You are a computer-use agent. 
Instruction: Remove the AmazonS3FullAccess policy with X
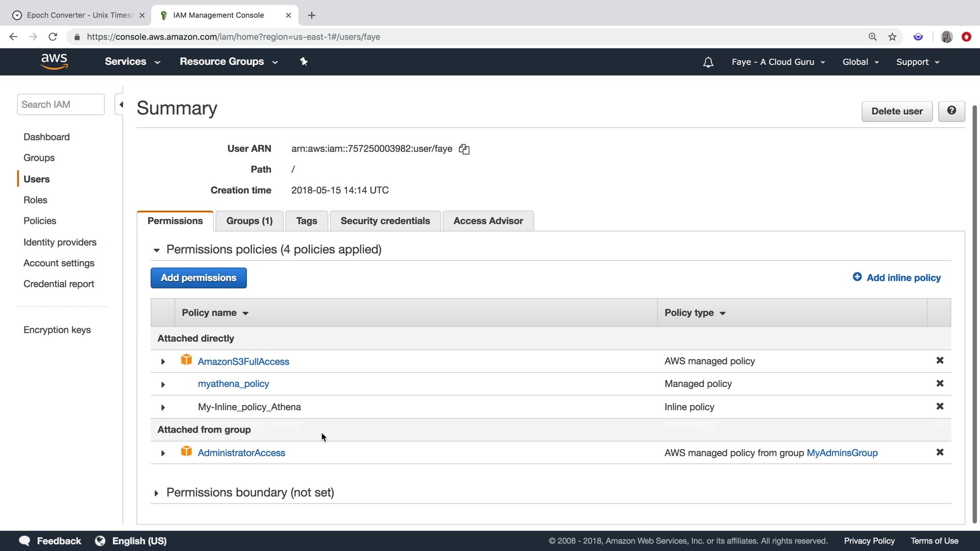940,361
